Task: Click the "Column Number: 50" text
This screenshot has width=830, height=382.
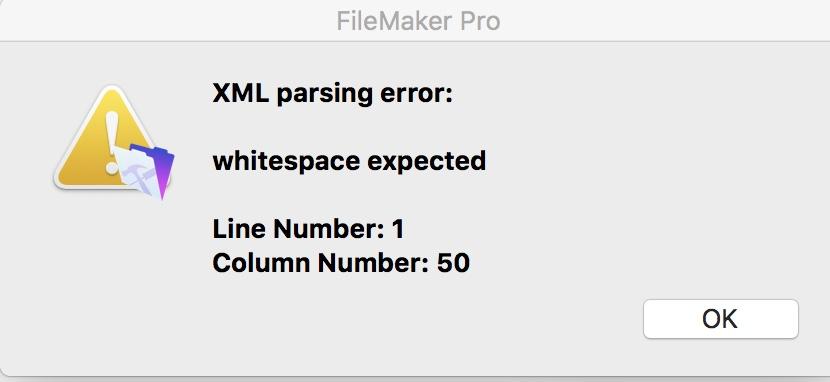Action: [x=341, y=263]
